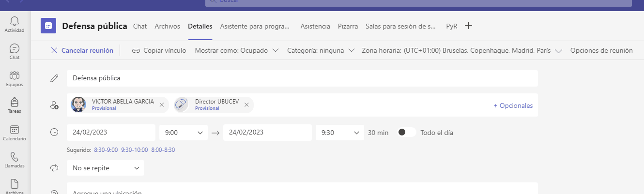Open the end time 9:30 dropdown
Viewport: 644px width, 194px height.
[x=339, y=133]
